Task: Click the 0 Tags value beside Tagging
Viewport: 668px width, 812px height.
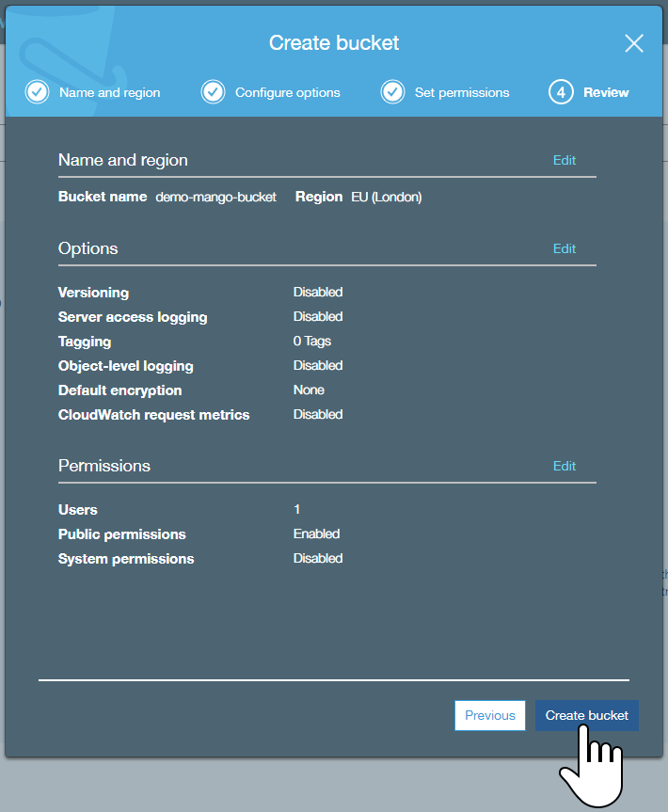Action: pyautogui.click(x=312, y=341)
